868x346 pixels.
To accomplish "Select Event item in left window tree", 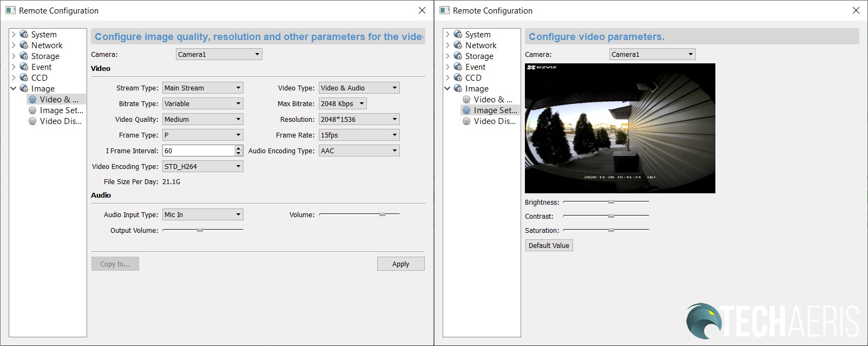I will pyautogui.click(x=41, y=67).
